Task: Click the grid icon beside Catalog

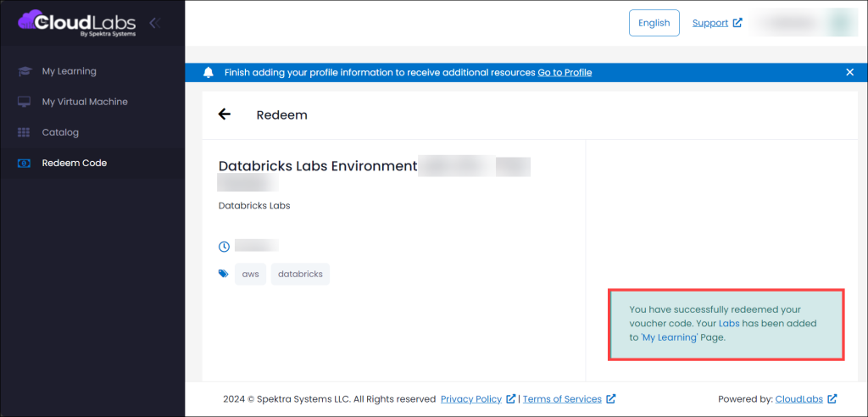Action: point(25,132)
